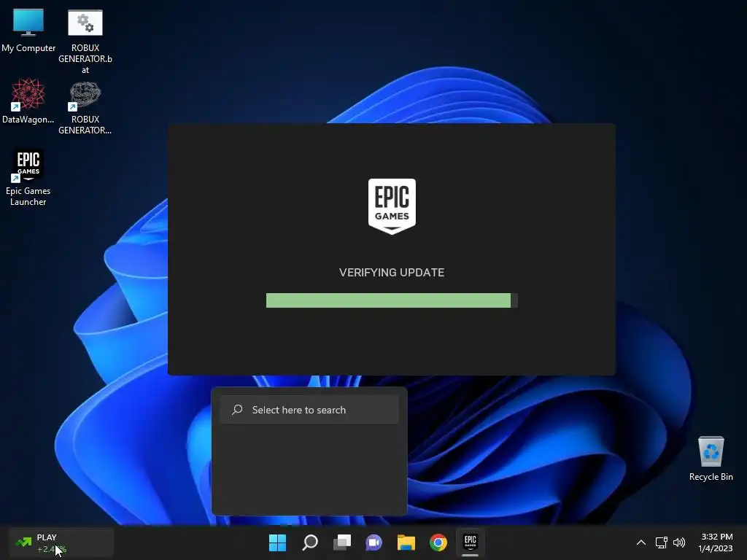
Task: Open taskbar Search
Action: pyautogui.click(x=309, y=542)
